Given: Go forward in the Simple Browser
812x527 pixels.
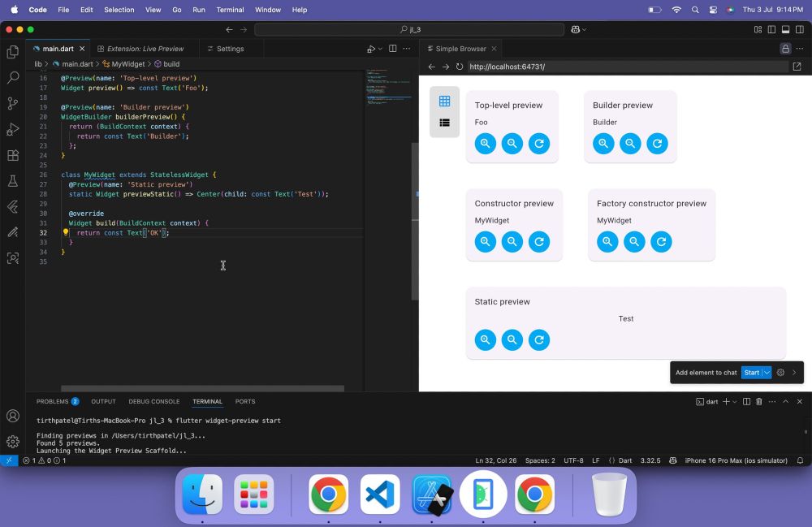Looking at the screenshot, I should [445, 67].
